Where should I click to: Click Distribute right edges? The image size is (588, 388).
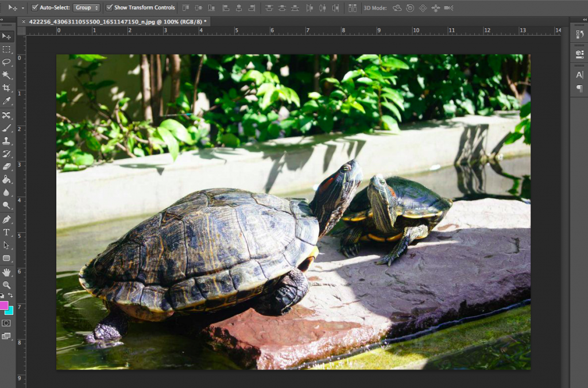tap(335, 8)
